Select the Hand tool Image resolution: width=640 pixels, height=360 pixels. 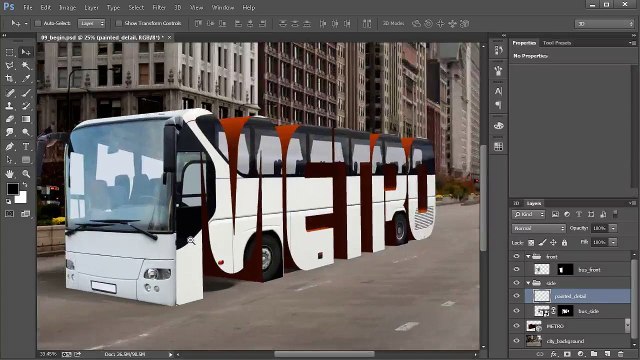pos(9,174)
